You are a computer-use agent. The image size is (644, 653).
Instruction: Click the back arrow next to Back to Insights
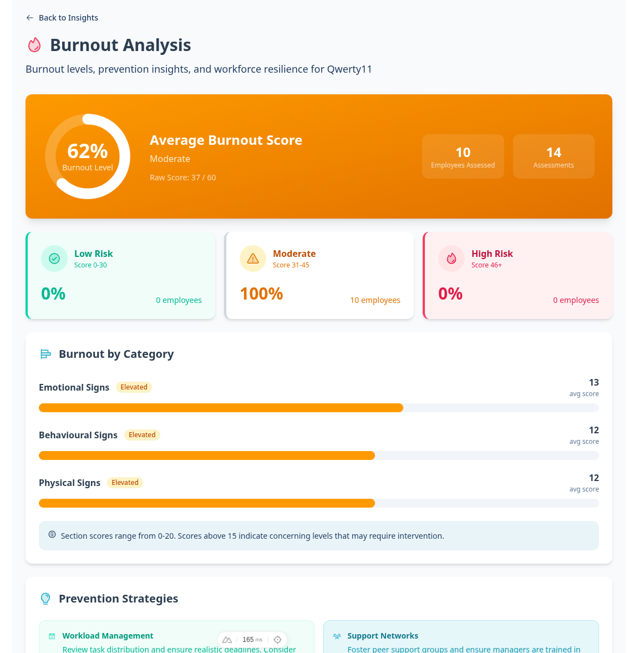click(29, 18)
